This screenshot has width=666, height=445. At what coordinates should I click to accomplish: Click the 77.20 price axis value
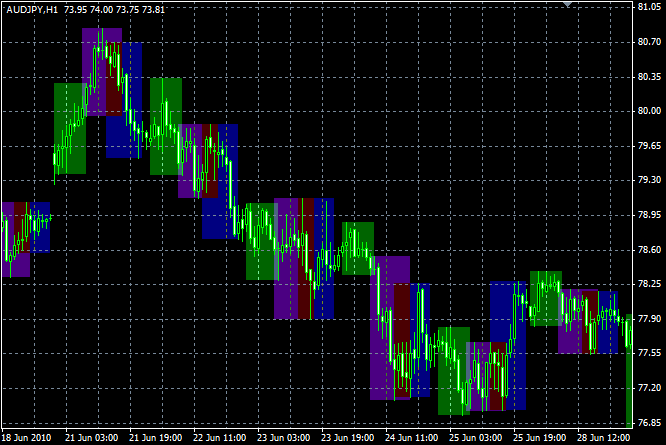click(649, 388)
